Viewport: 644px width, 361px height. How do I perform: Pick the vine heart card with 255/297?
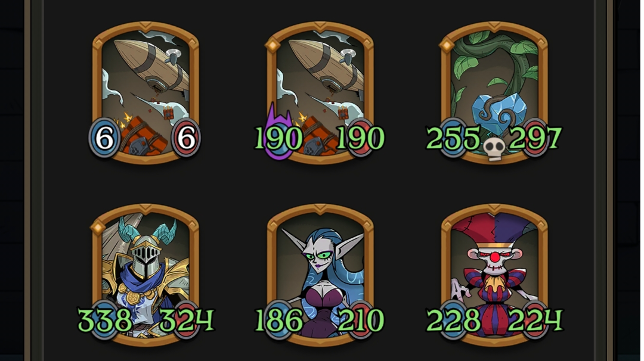pyautogui.click(x=494, y=93)
